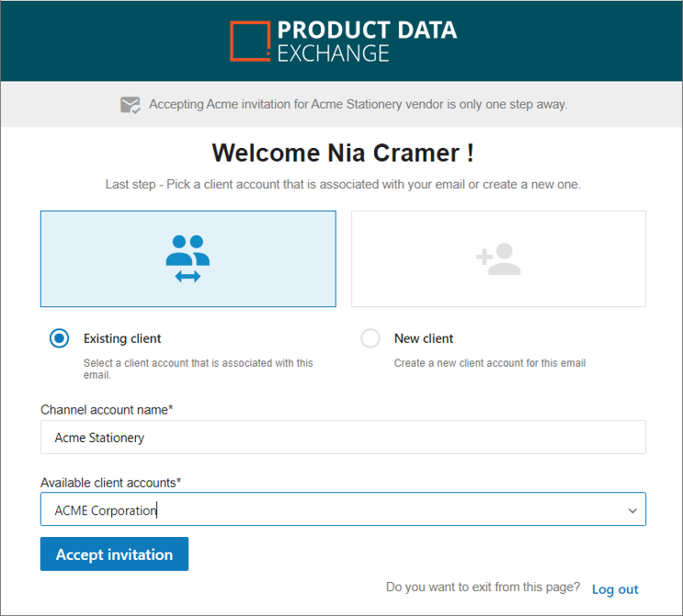Click the PRODUCT DATA EXCHANGE header text
The width and height of the screenshot is (683, 616).
[x=367, y=41]
